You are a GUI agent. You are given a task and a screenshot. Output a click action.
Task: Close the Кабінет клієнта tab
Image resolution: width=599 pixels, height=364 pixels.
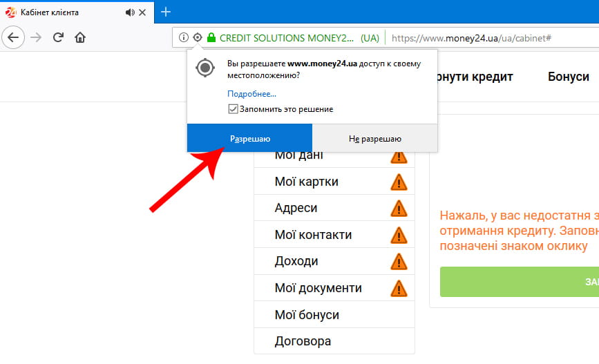(x=142, y=12)
